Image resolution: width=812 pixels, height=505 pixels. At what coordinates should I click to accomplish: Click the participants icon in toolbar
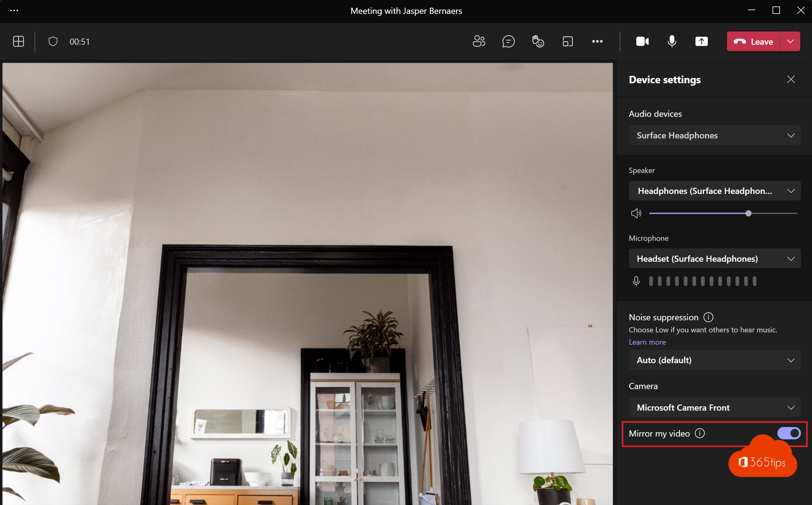pyautogui.click(x=479, y=41)
